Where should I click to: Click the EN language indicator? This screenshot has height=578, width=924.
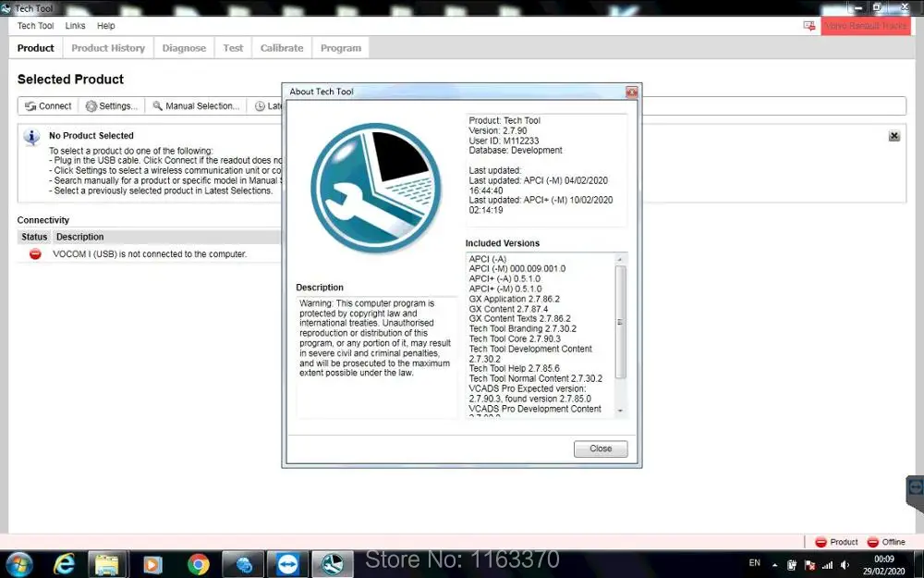click(x=754, y=563)
